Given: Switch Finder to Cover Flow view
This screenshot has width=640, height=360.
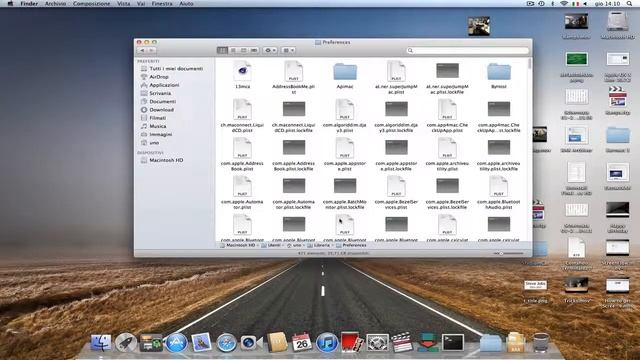Looking at the screenshot, I should (254, 50).
